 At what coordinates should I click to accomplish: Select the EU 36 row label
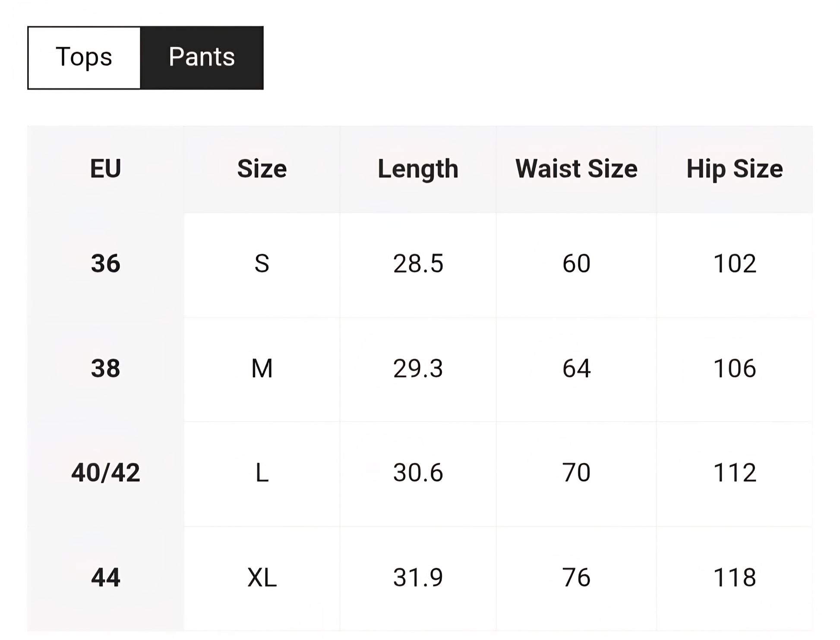pyautogui.click(x=106, y=264)
